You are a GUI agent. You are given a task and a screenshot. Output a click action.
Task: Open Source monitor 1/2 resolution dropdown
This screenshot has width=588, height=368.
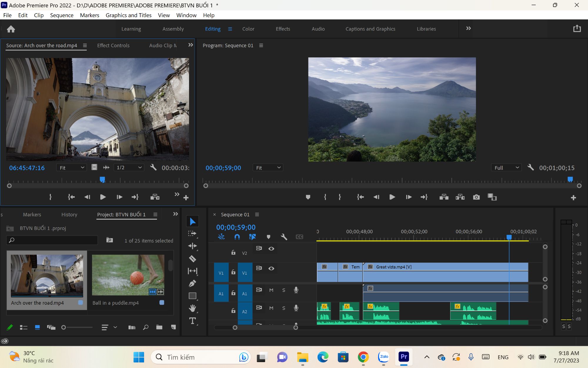[129, 168]
